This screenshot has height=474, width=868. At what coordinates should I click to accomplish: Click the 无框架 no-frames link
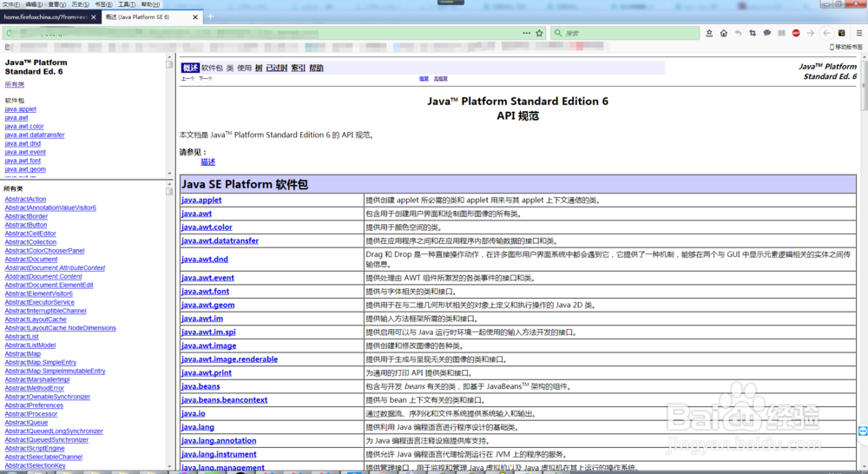pos(441,79)
